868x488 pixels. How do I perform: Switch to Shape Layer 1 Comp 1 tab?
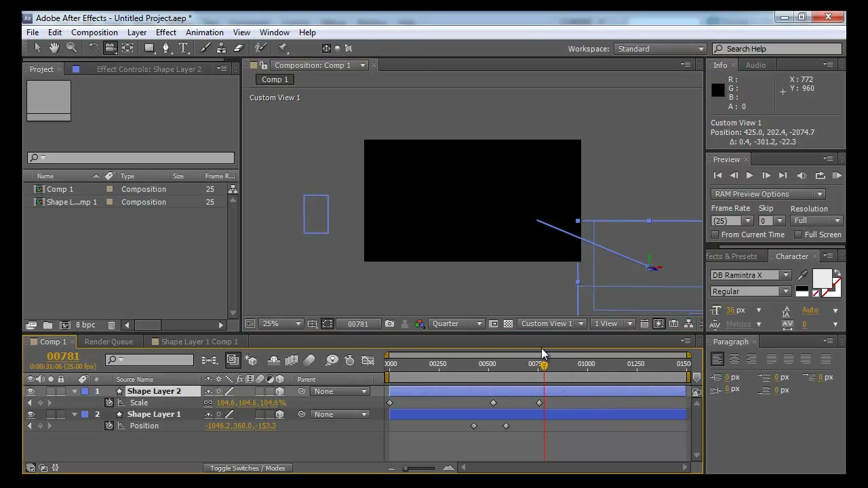[x=199, y=342]
